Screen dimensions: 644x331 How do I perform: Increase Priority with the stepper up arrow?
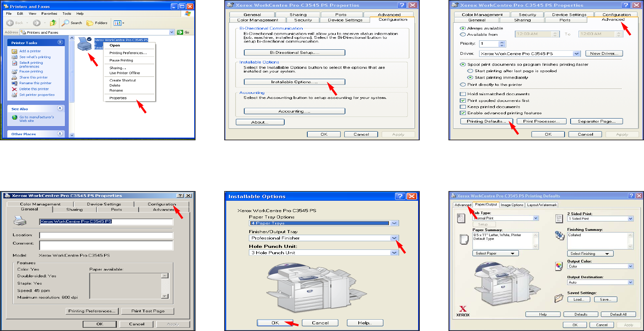[502, 42]
